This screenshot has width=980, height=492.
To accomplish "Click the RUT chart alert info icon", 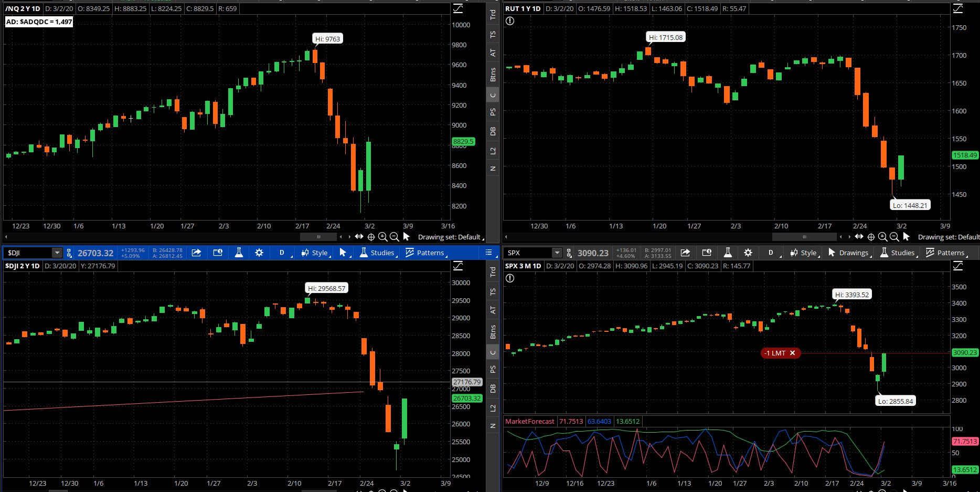I will 510,21.
